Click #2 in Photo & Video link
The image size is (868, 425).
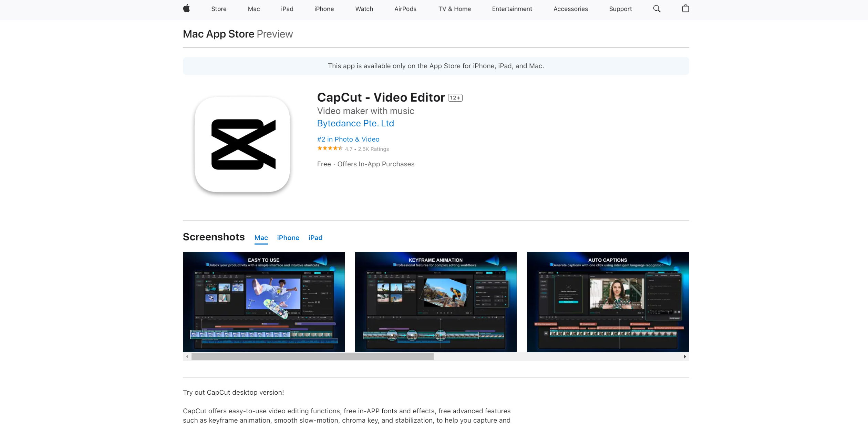(x=348, y=139)
